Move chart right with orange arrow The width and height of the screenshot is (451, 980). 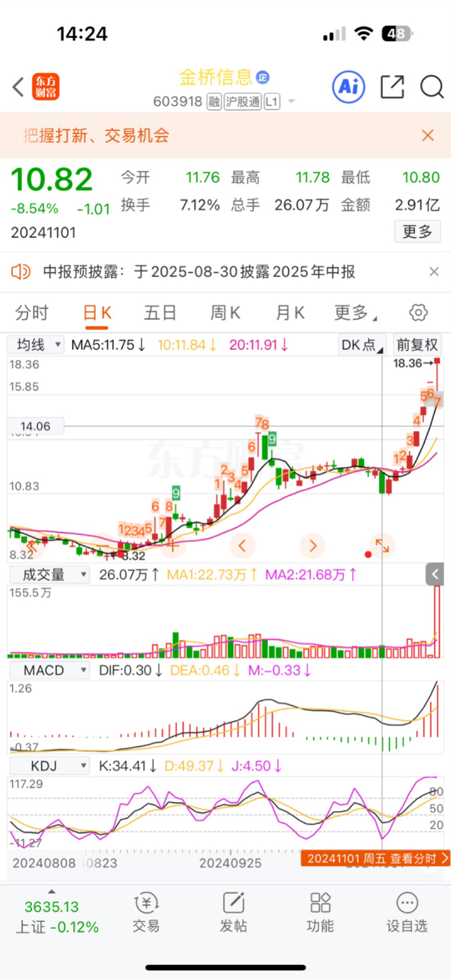[x=312, y=546]
